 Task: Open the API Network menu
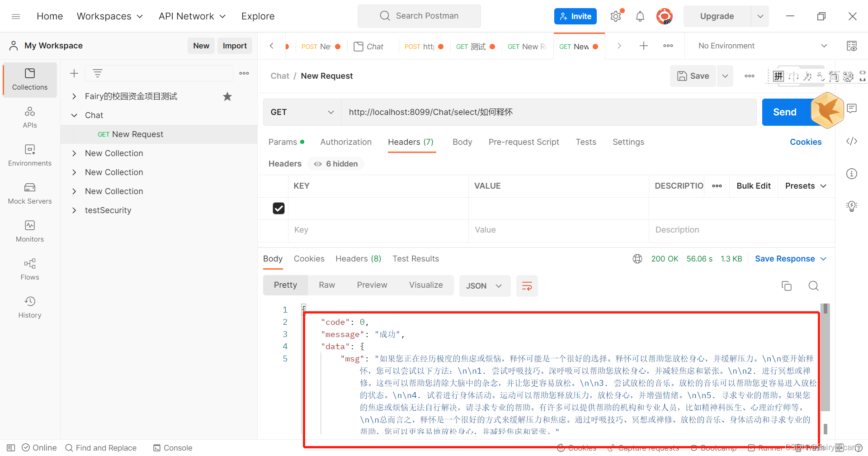click(192, 16)
